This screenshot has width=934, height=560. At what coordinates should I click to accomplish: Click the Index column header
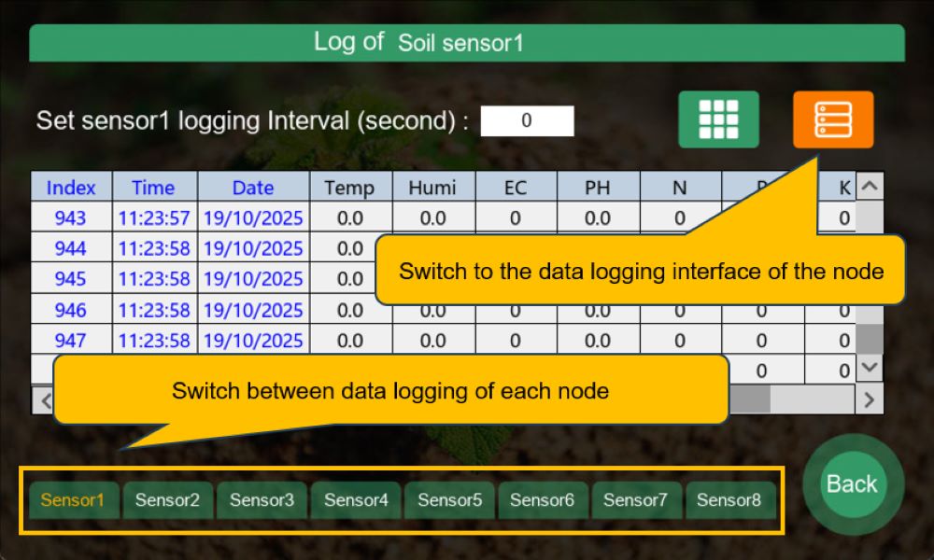pyautogui.click(x=71, y=188)
